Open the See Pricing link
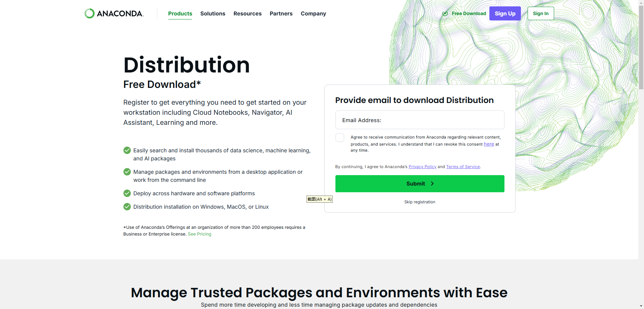The width and height of the screenshot is (644, 309). pos(200,234)
